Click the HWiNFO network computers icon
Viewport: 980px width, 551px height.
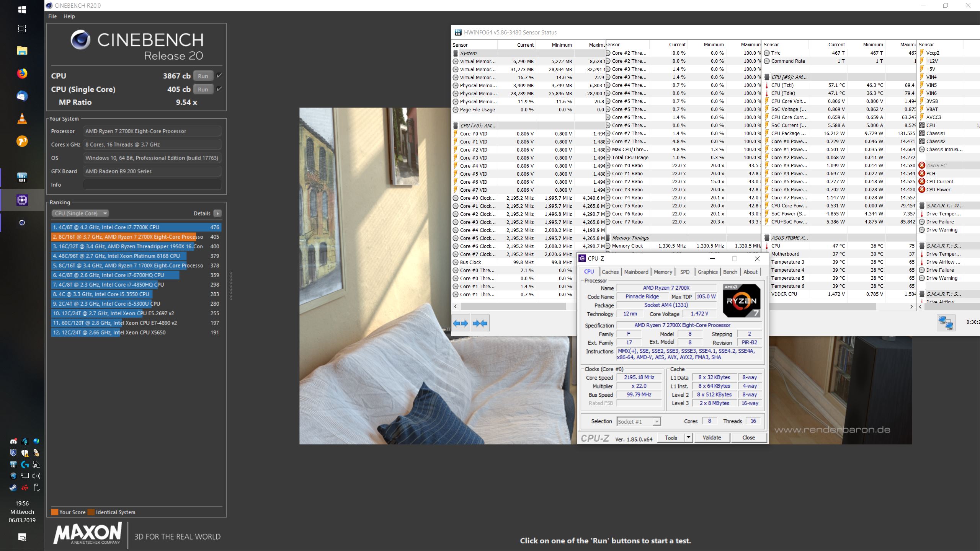pos(946,323)
